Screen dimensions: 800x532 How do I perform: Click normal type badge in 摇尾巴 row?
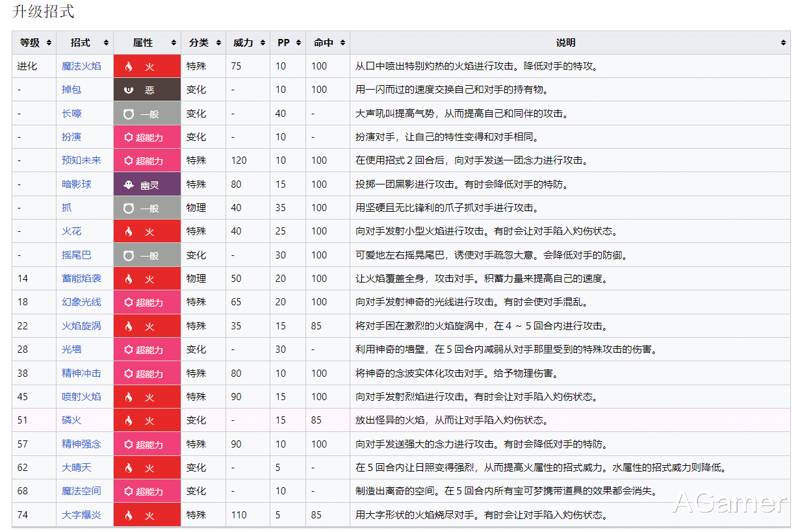pyautogui.click(x=147, y=255)
